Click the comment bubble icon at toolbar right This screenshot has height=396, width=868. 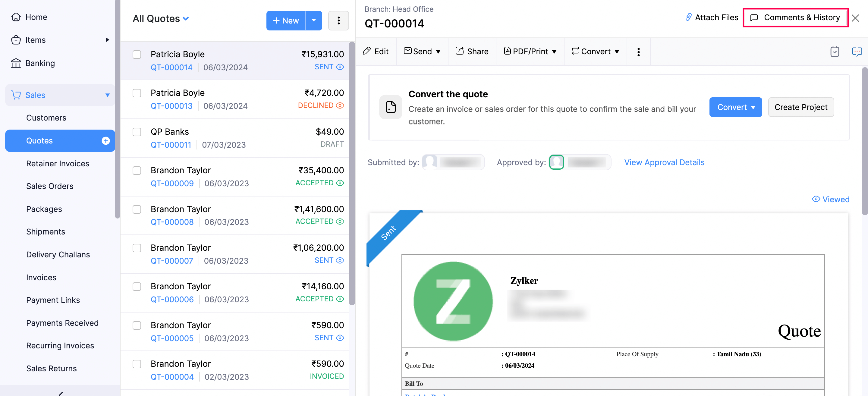[x=857, y=51]
